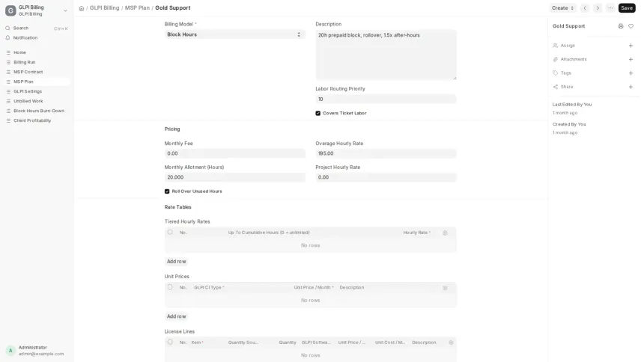Open the three-dots more options menu

click(x=610, y=7)
